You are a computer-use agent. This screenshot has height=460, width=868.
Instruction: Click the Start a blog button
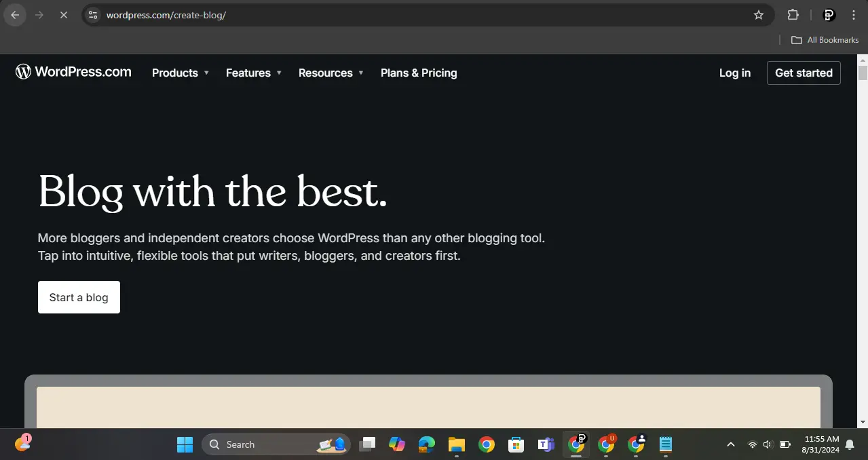pyautogui.click(x=79, y=297)
